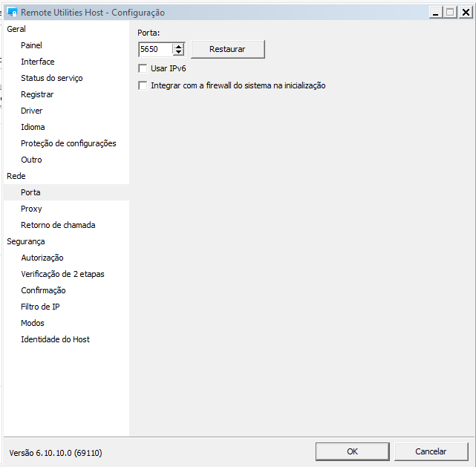Click the Restaurar button
The width and height of the screenshot is (476, 467).
pos(227,49)
